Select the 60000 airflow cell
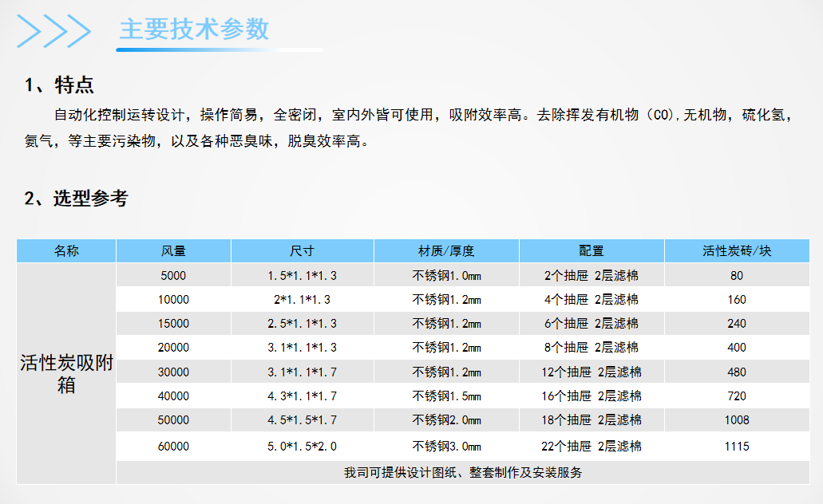Viewport: 823px width, 504px height. coord(173,447)
